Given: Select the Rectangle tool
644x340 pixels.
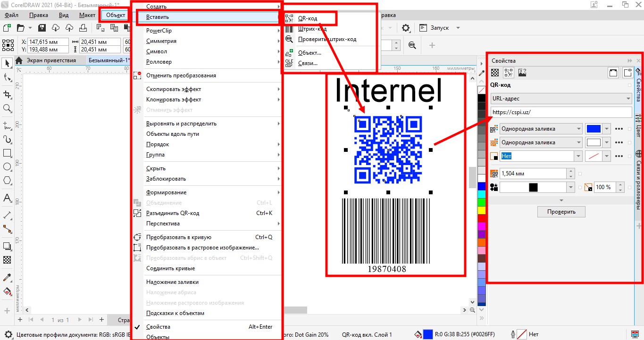Looking at the screenshot, I should pos(7,153).
